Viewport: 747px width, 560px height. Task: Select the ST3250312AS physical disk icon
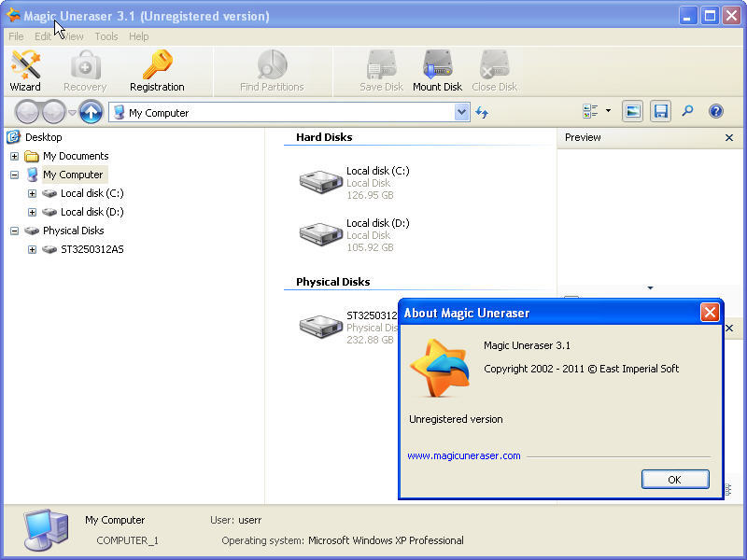click(x=320, y=327)
